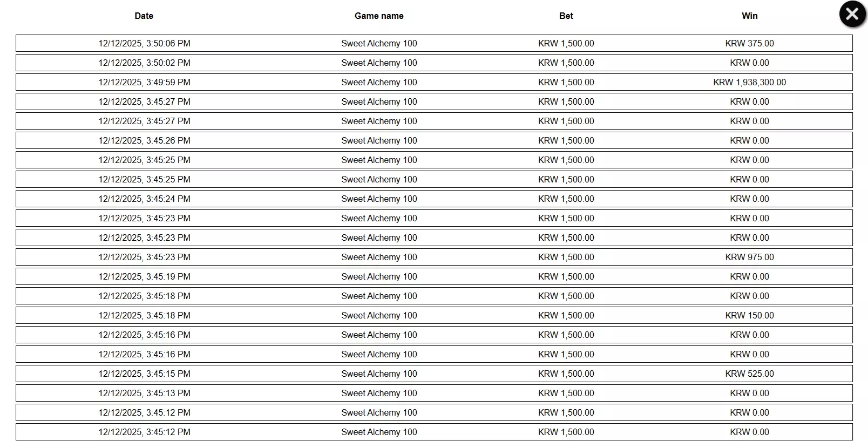This screenshot has width=868, height=441.
Task: Click Sweet Alchemy 100 in 3:50:06 PM row
Action: pyautogui.click(x=379, y=43)
